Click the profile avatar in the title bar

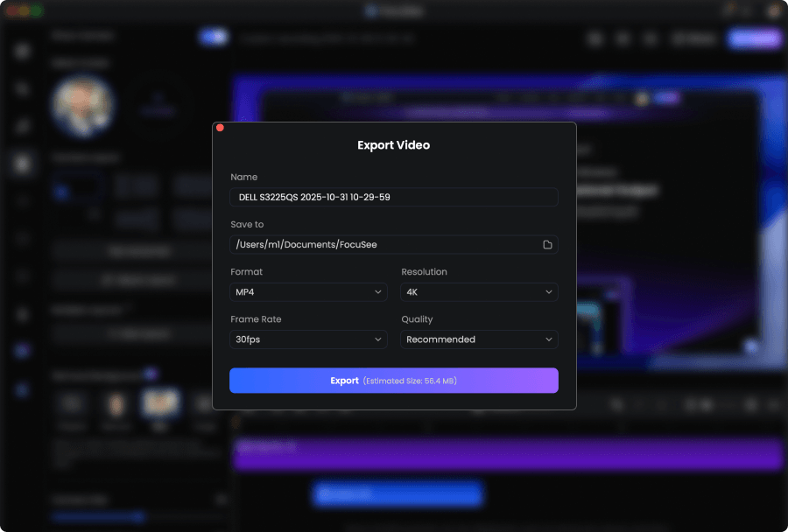[x=773, y=10]
